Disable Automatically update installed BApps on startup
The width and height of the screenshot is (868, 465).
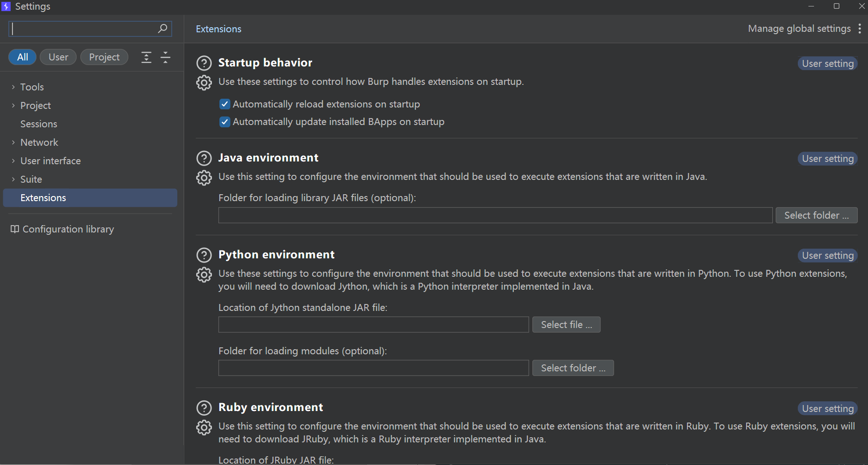pyautogui.click(x=225, y=122)
